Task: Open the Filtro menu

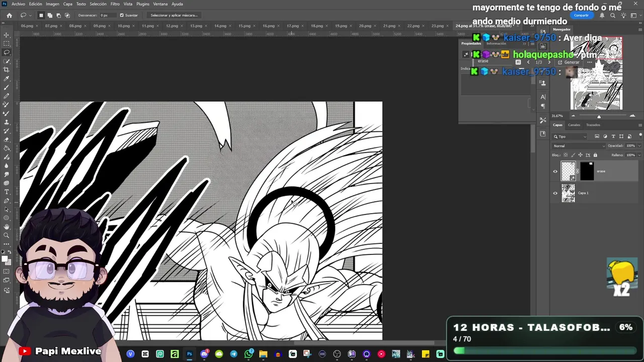Action: [115, 4]
